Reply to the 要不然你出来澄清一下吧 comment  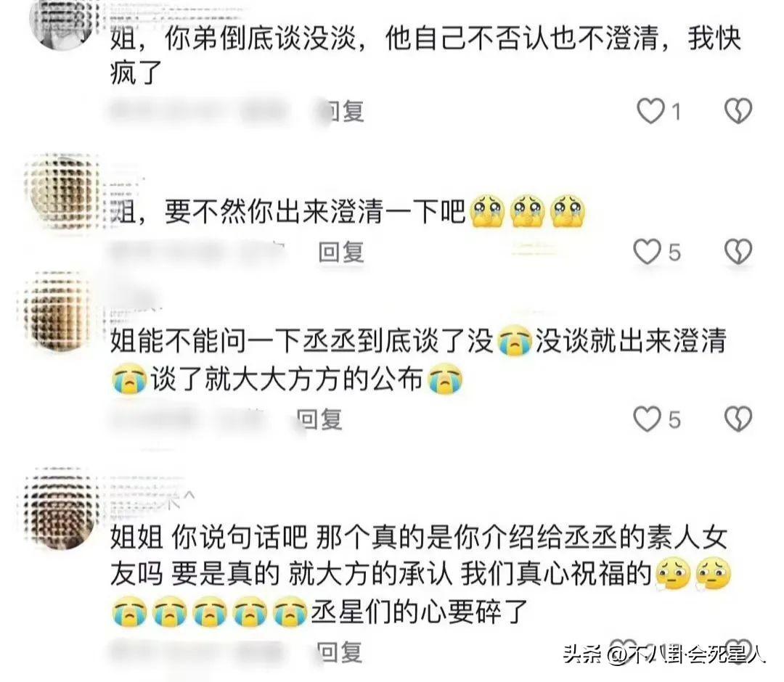341,252
